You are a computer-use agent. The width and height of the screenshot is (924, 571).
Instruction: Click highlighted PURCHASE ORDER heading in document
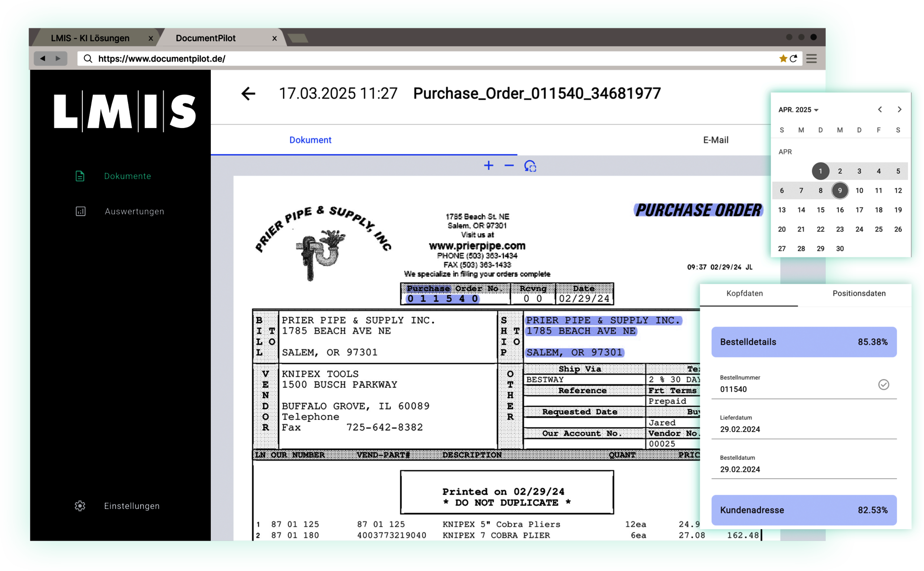(x=699, y=210)
